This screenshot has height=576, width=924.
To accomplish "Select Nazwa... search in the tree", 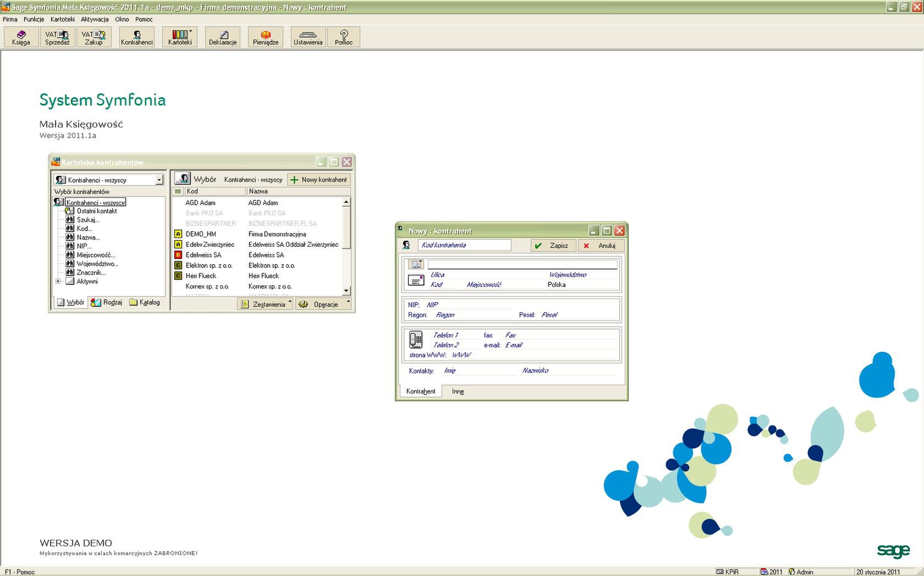I will coord(88,237).
